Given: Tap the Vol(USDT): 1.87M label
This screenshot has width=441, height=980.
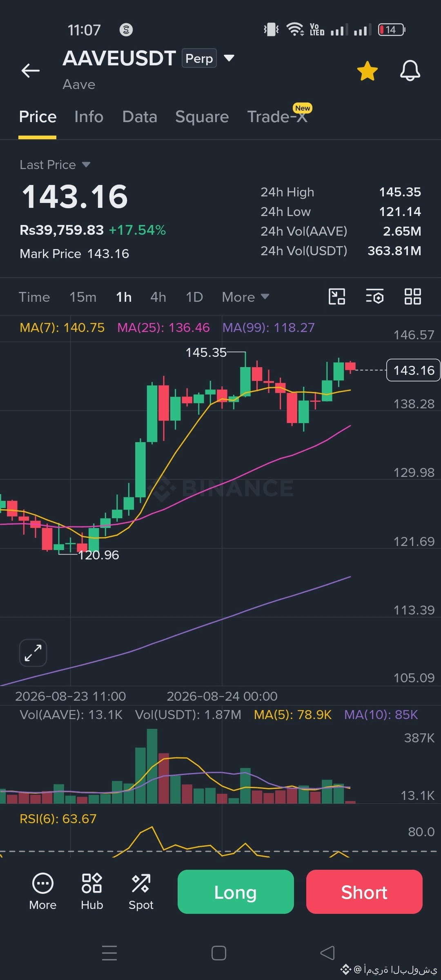Looking at the screenshot, I should click(x=188, y=715).
